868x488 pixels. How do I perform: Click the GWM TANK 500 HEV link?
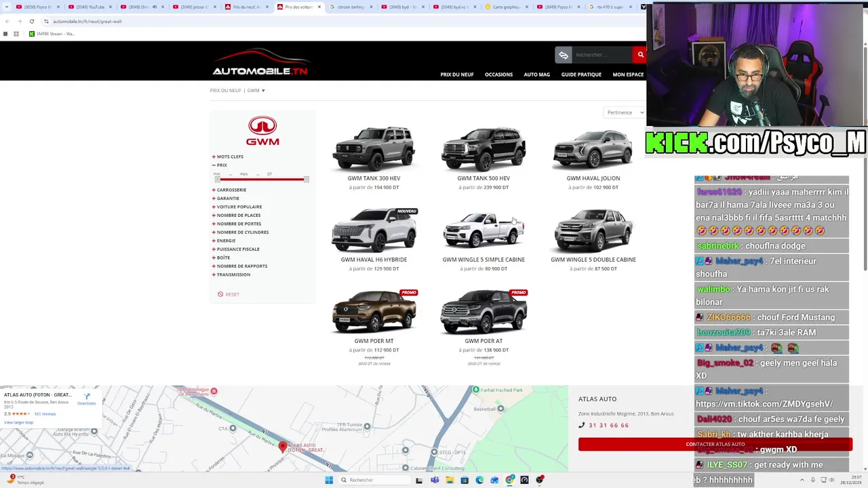[x=484, y=178]
